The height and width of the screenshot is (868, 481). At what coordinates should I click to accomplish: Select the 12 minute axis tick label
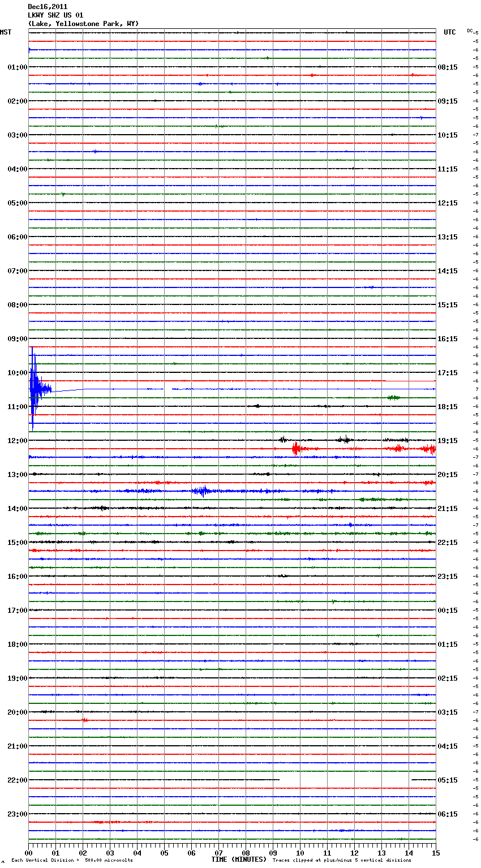(x=354, y=853)
